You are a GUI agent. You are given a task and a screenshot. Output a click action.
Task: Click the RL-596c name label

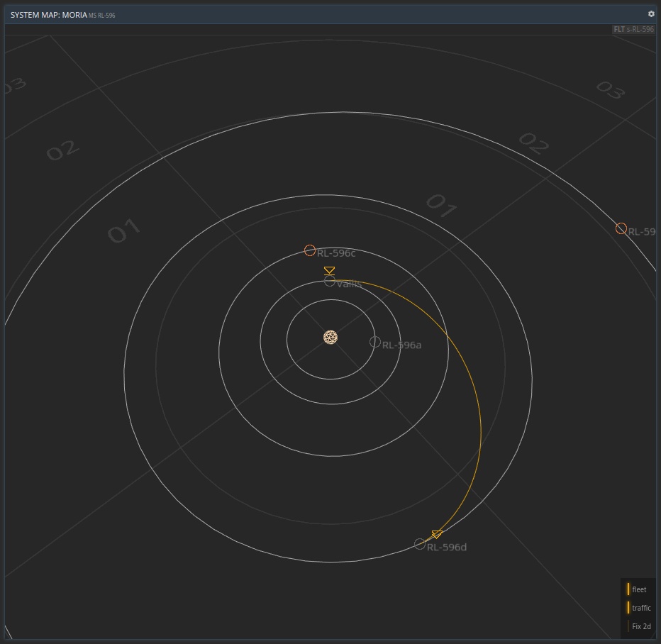pos(336,253)
